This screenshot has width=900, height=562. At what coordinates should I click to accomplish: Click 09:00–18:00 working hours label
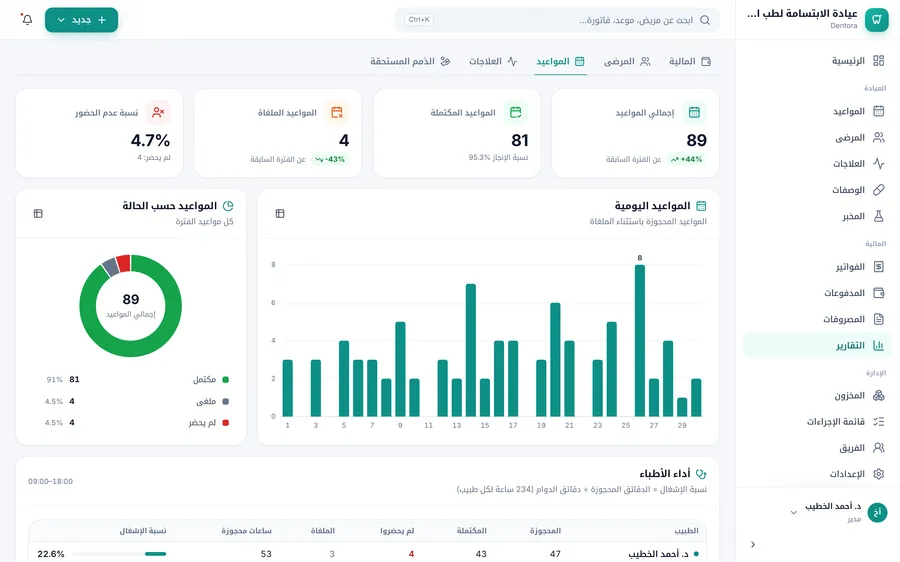tap(51, 481)
